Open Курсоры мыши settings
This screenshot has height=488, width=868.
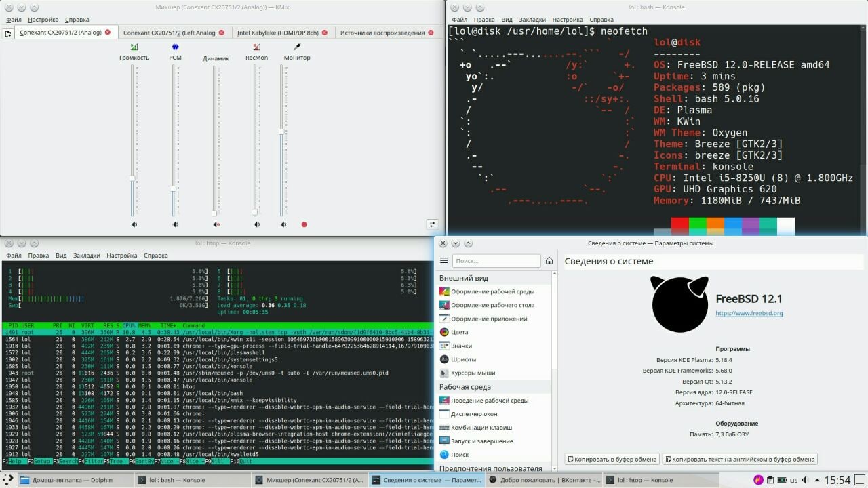pyautogui.click(x=493, y=373)
